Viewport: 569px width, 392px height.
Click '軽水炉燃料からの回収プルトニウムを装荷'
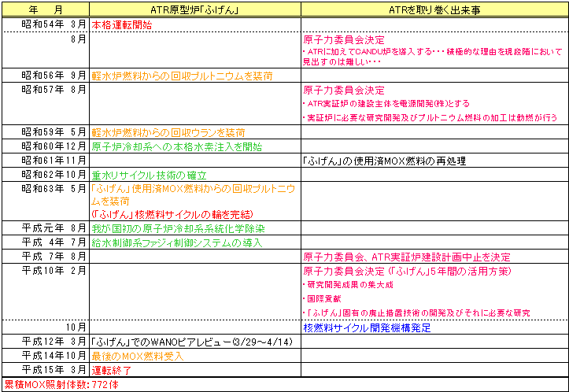click(x=182, y=76)
